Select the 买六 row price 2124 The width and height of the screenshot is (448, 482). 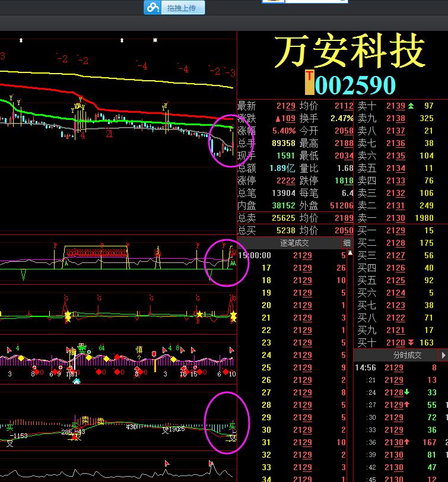pos(395,293)
